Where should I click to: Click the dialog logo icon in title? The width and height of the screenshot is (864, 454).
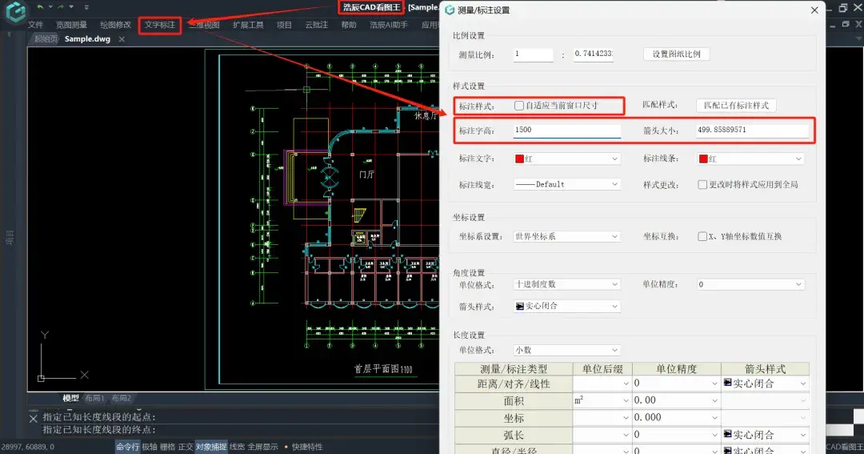(450, 10)
